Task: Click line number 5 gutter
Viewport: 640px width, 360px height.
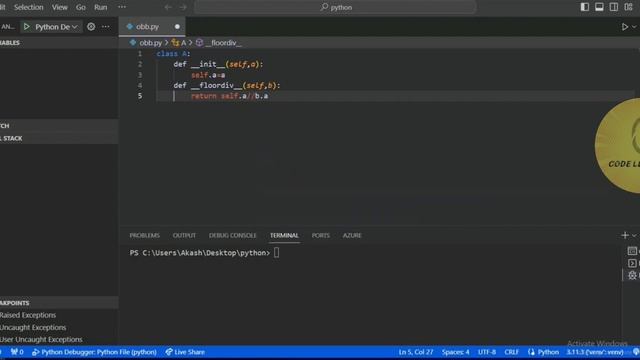Action: click(x=140, y=96)
